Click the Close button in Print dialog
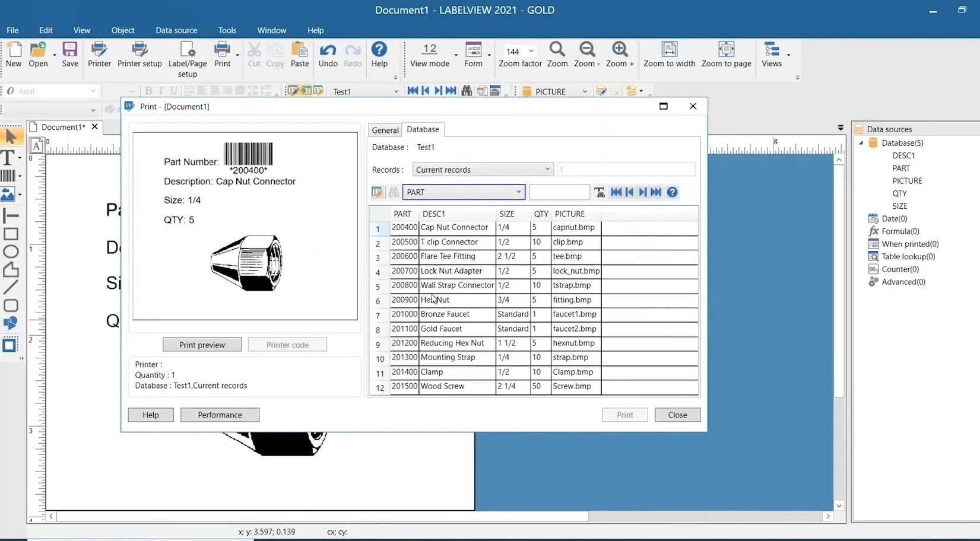 point(677,415)
